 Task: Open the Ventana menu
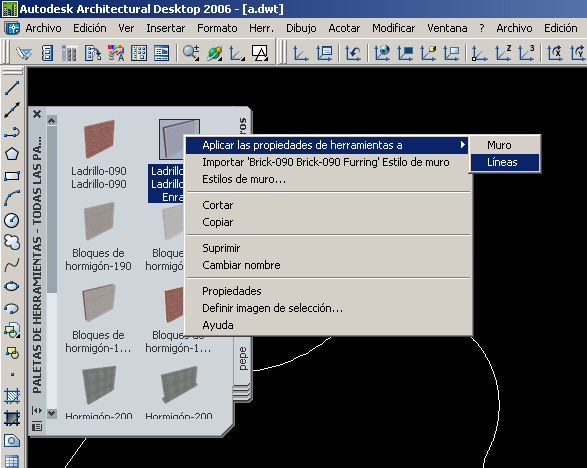click(x=447, y=28)
